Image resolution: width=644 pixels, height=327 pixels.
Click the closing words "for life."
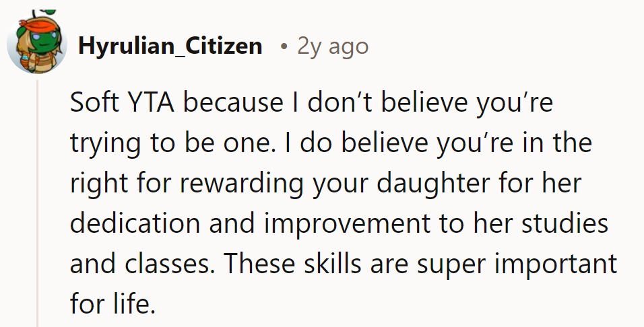(112, 303)
